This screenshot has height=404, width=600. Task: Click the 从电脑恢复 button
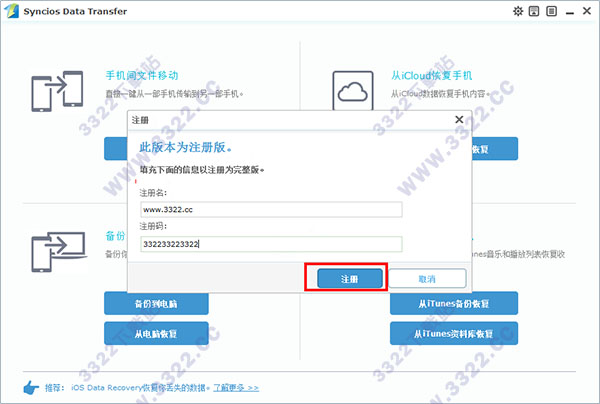coord(156,334)
